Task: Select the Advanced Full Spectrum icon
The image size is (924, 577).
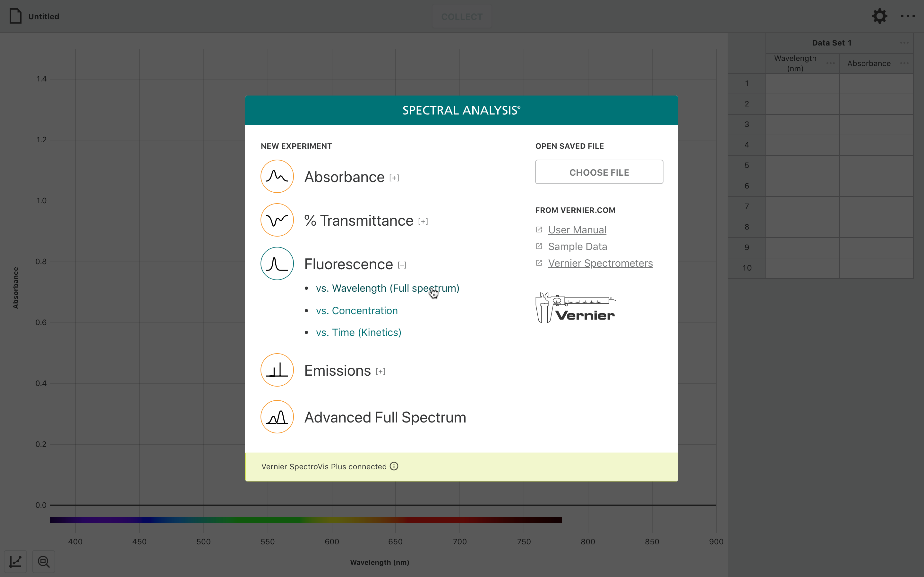Action: tap(277, 417)
